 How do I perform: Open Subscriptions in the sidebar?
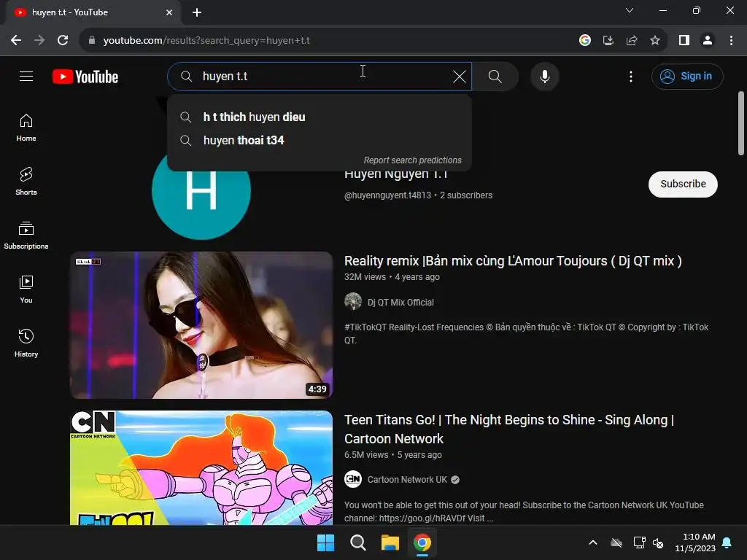[x=26, y=236]
